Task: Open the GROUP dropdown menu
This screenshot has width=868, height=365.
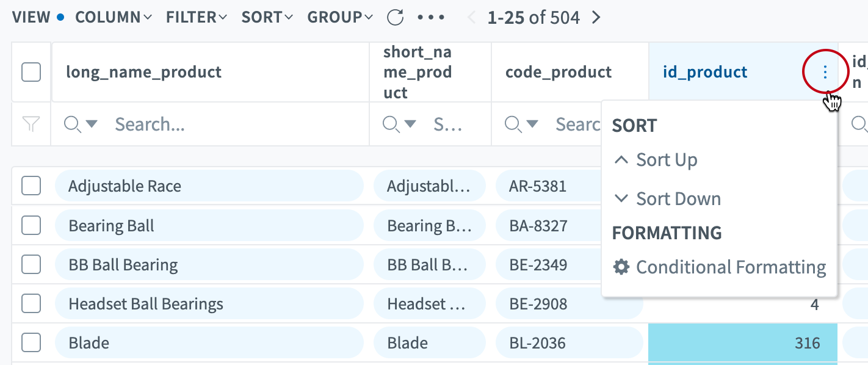Action: pos(340,18)
